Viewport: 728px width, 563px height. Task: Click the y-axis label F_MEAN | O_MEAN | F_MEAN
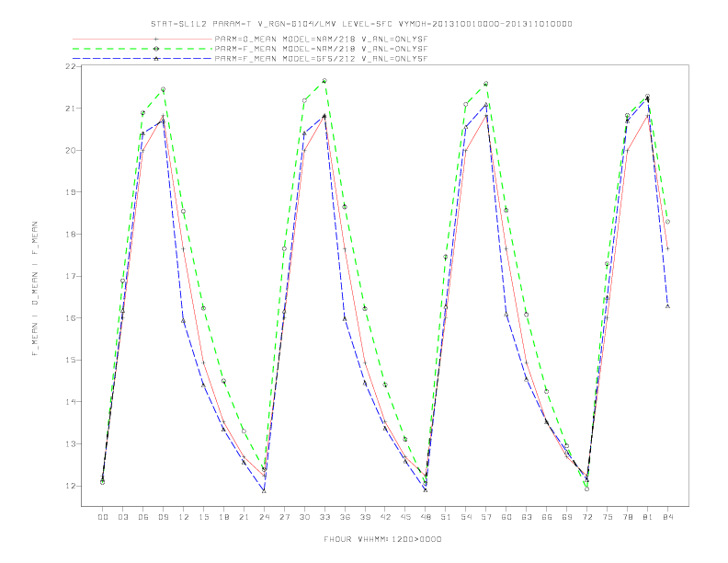coord(35,289)
